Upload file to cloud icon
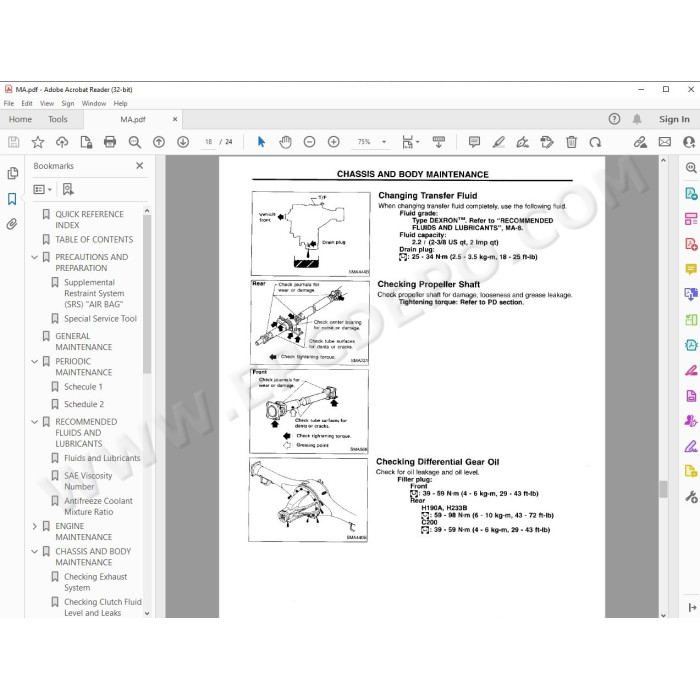The height and width of the screenshot is (700, 700). [x=62, y=142]
